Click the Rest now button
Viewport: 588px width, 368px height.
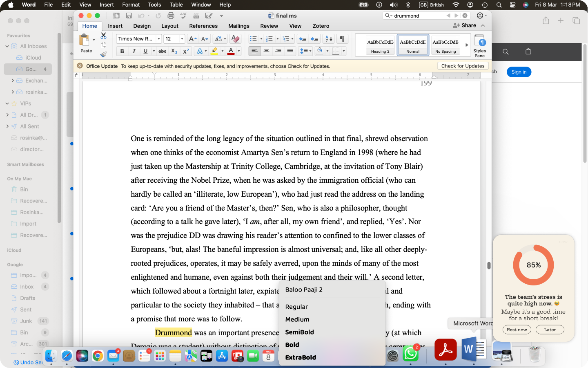517,330
